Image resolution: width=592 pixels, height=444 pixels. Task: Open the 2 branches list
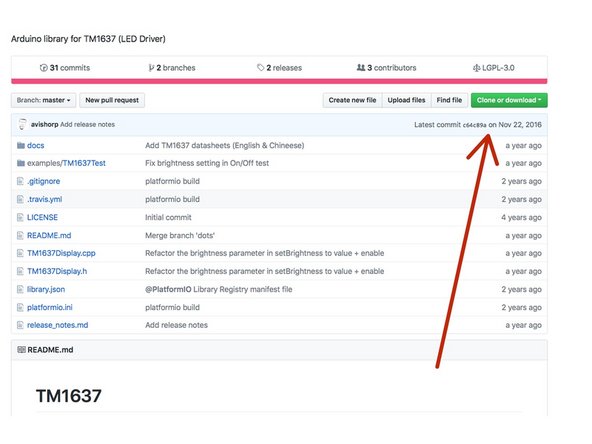coord(172,68)
